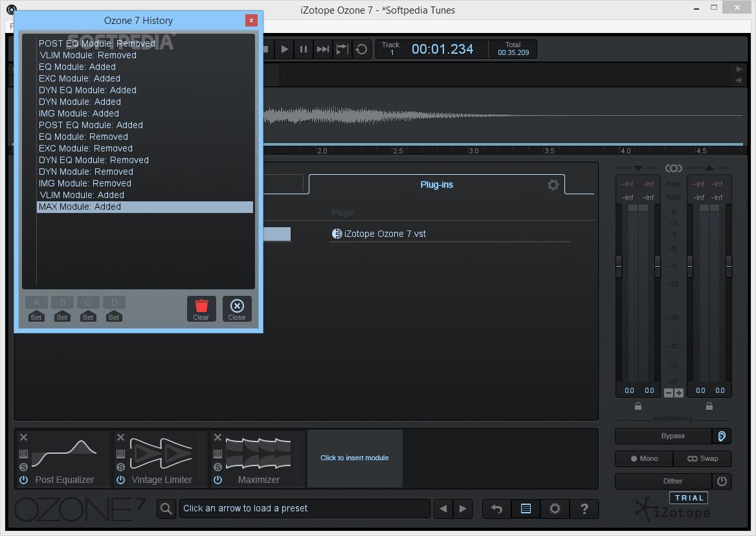This screenshot has height=536, width=756.
Task: Toggle the playback region loop icon
Action: pos(342,49)
